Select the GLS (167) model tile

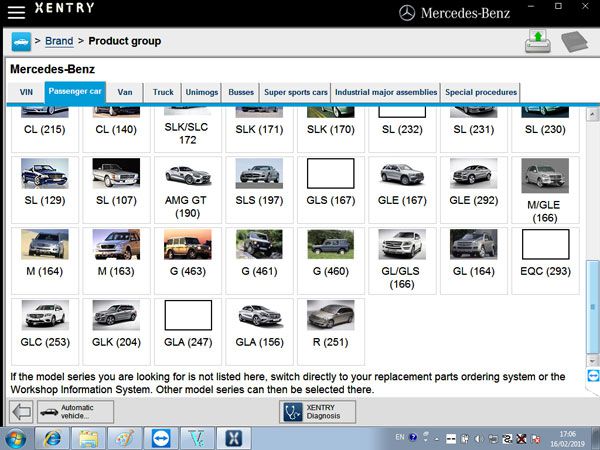coord(331,190)
